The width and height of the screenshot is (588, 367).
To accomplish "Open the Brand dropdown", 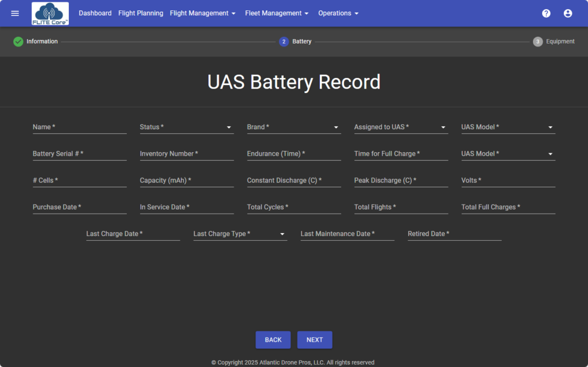I will coord(293,127).
